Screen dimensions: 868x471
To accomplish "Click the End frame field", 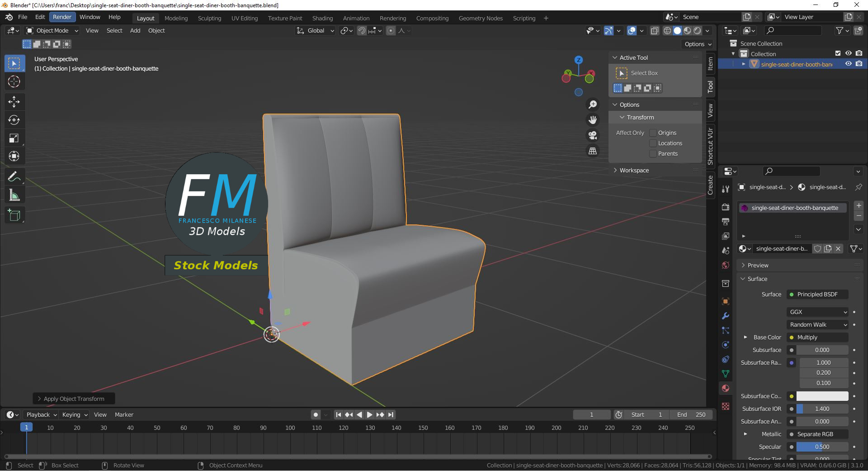I will click(x=691, y=415).
